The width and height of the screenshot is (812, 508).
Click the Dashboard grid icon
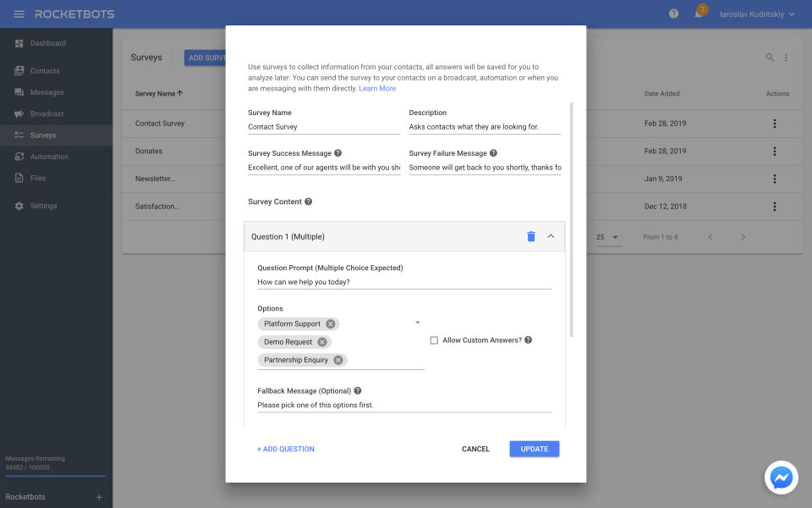19,43
